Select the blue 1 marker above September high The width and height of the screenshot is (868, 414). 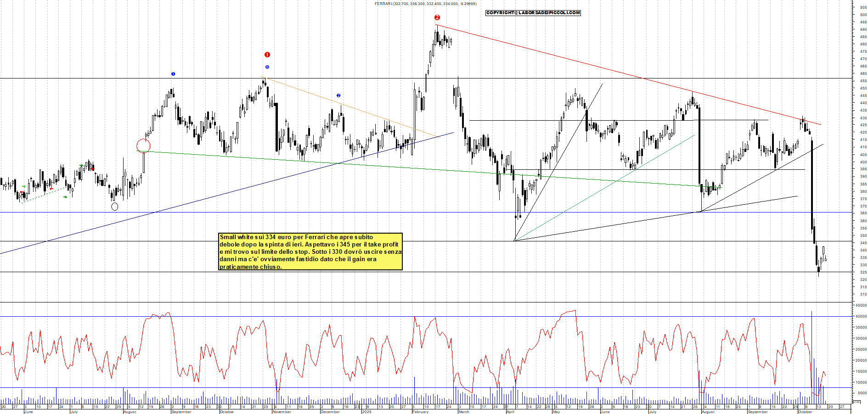tap(173, 74)
